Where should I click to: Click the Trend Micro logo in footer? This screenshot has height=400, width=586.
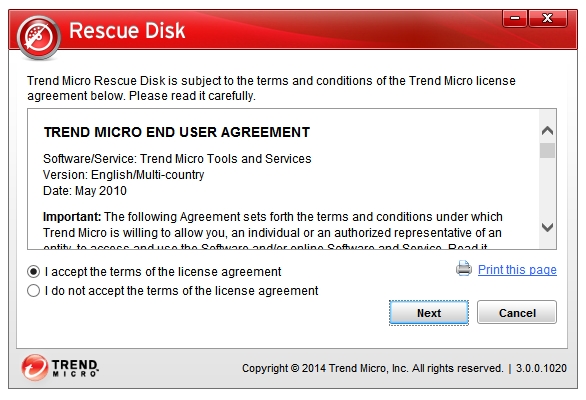click(x=60, y=368)
